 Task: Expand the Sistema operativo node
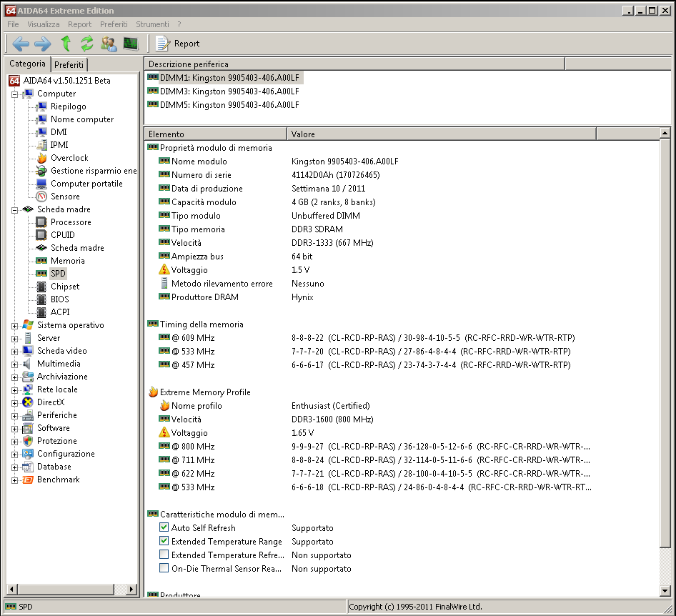pos(15,326)
